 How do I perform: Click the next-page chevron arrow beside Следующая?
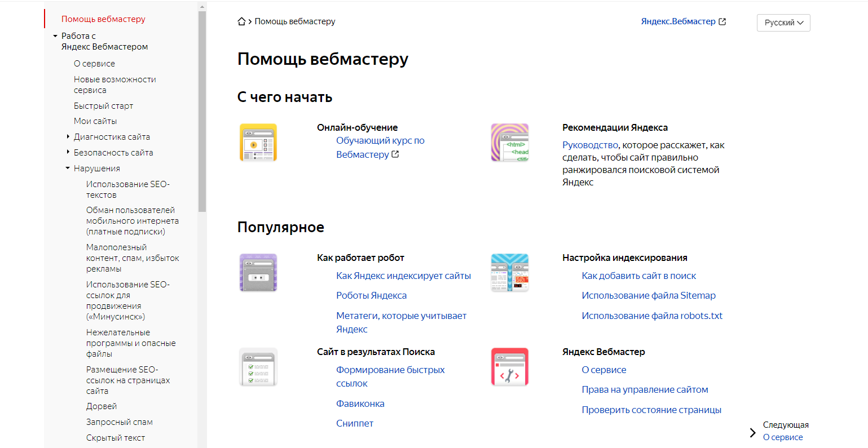(x=752, y=433)
